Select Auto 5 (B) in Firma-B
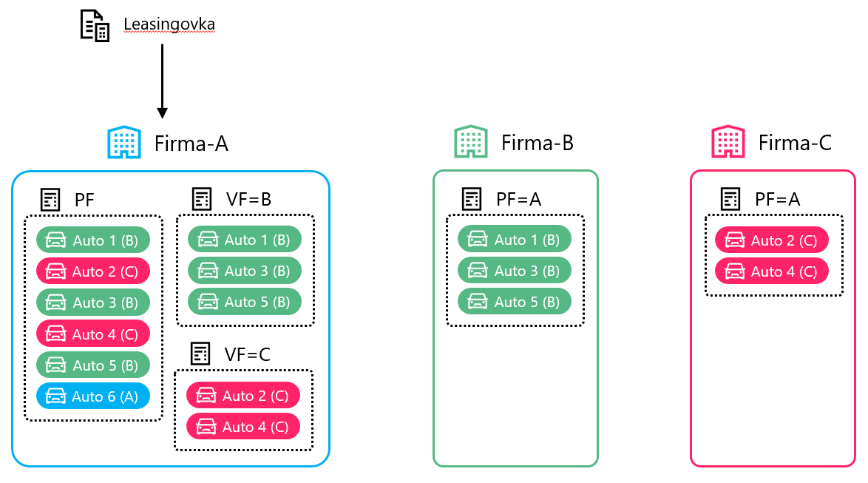 click(x=515, y=302)
